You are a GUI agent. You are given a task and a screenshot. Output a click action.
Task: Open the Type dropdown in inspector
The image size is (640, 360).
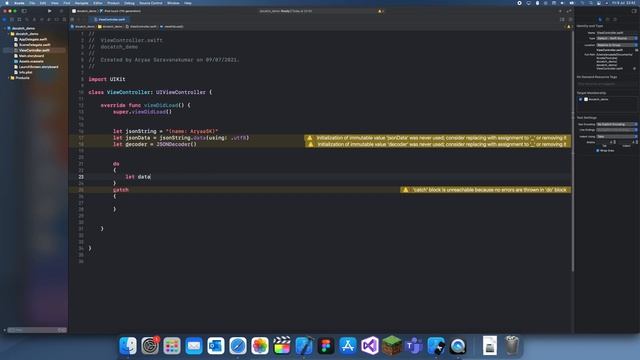pos(617,38)
